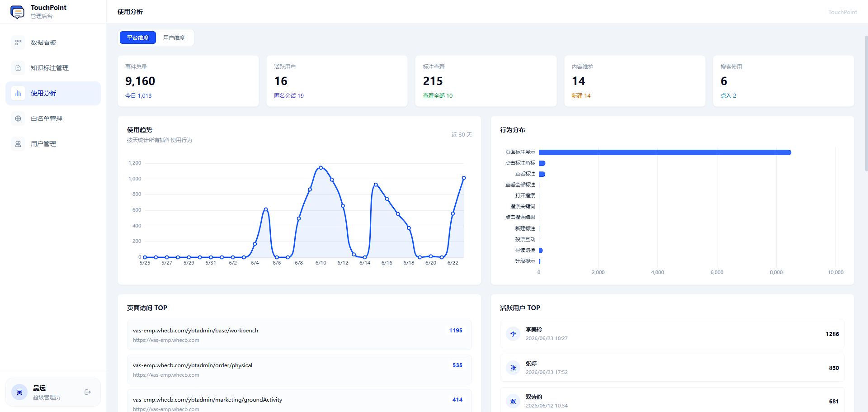The height and width of the screenshot is (412, 868).
Task: Click the 页面标注展示 bar
Action: pos(665,152)
